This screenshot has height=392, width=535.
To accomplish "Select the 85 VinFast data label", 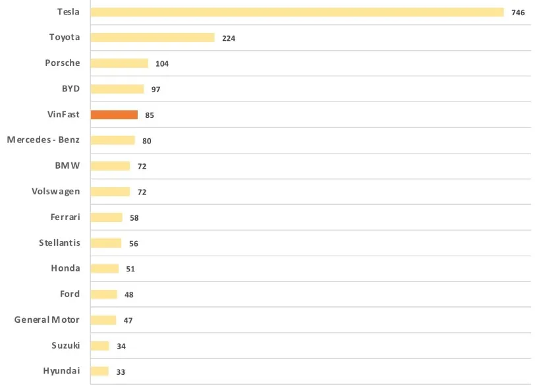I will [x=150, y=115].
